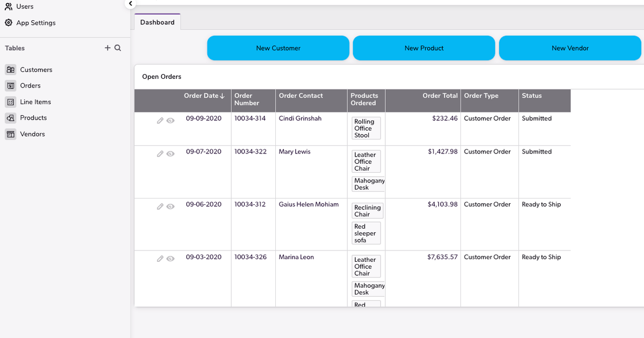
Task: Edit order 10034-314 with pencil icon
Action: click(160, 121)
